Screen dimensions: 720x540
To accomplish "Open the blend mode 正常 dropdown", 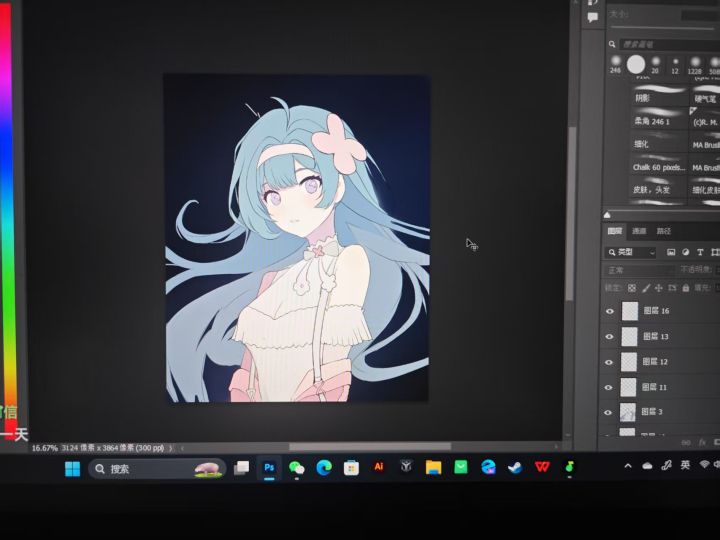I will 639,270.
